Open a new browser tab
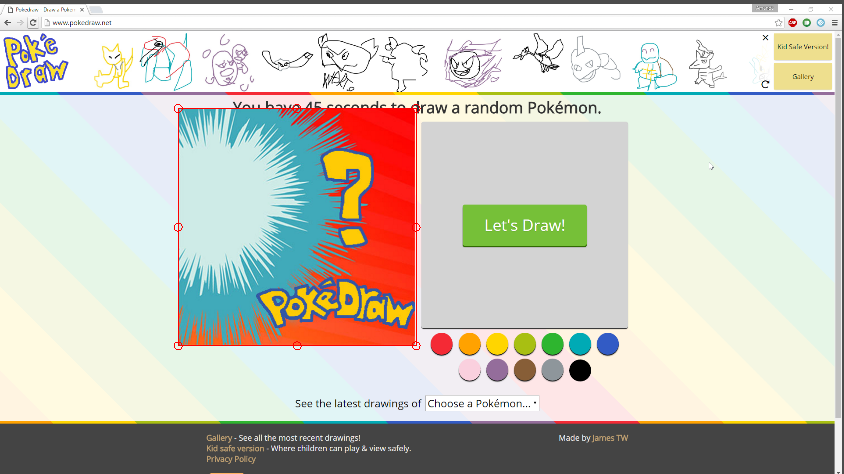Viewport: 844px width, 474px height. click(96, 10)
